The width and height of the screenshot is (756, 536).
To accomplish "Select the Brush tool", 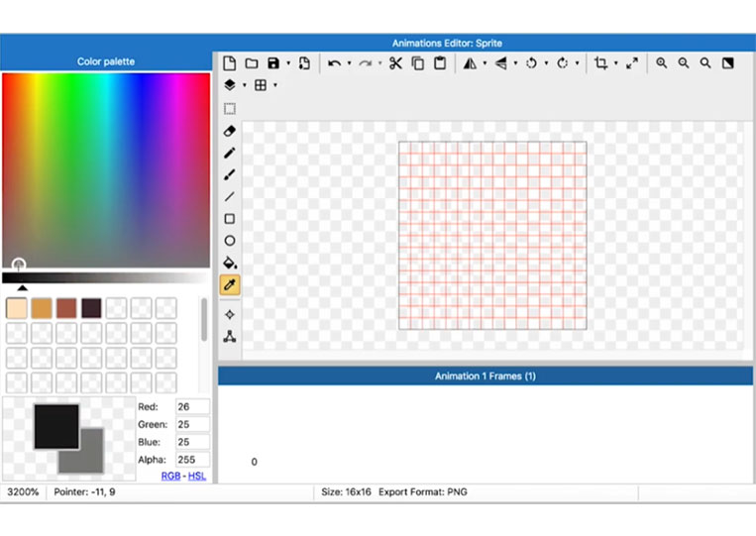I will (230, 174).
